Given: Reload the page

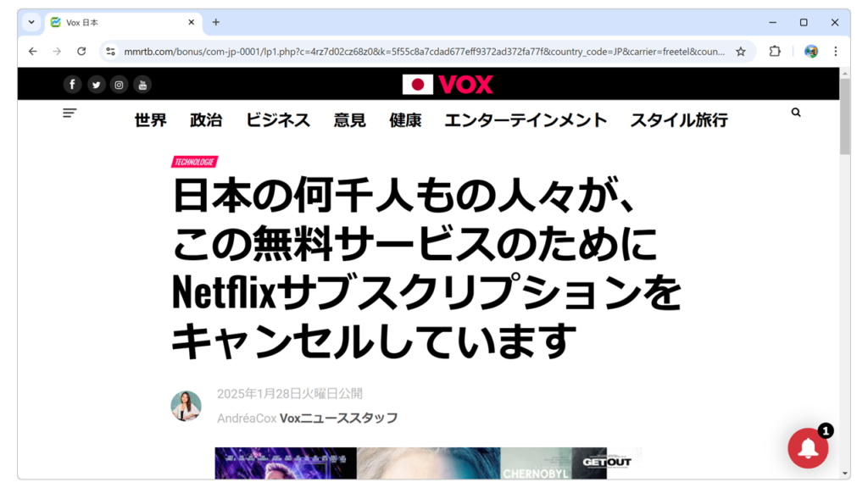Looking at the screenshot, I should (x=81, y=52).
